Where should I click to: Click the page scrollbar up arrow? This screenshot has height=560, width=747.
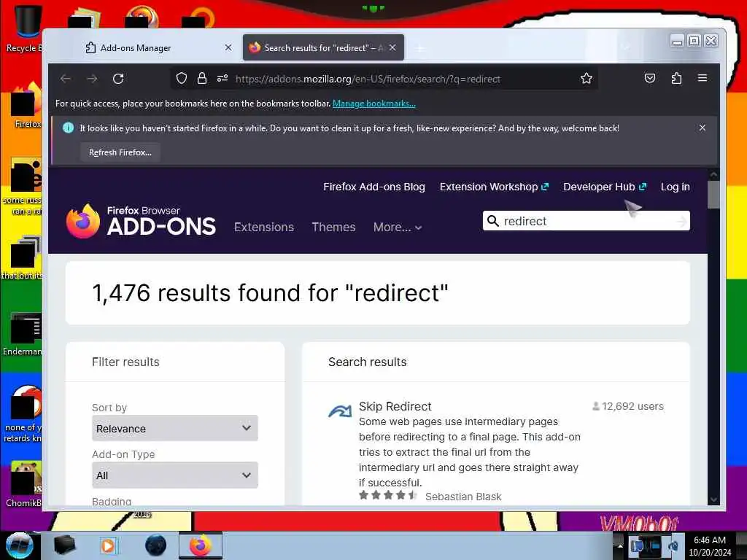[x=713, y=175]
